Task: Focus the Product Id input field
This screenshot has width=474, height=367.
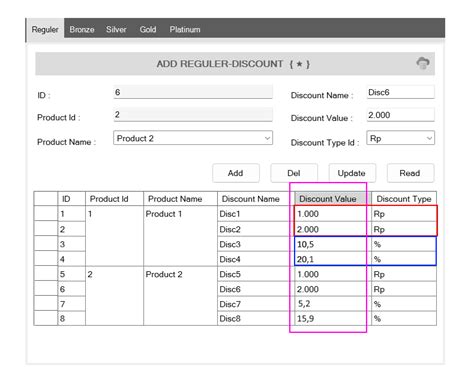Action: tap(193, 114)
